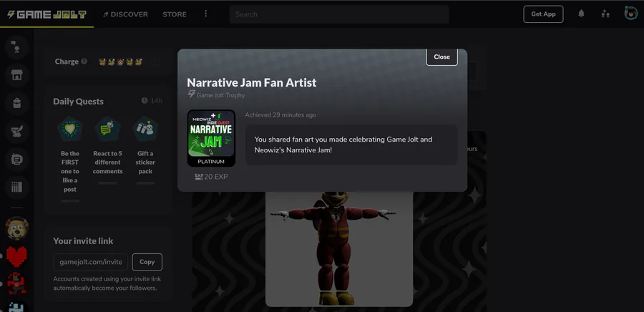The height and width of the screenshot is (312, 644).
Task: Click the 20 EXP label
Action: (x=211, y=177)
